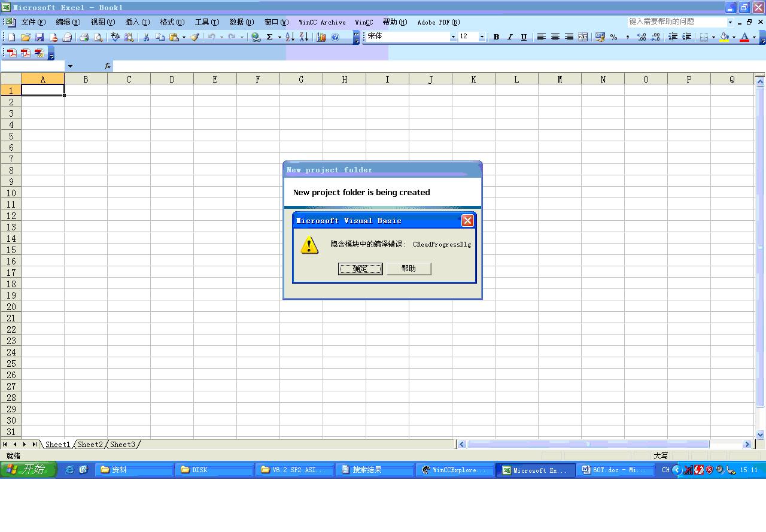Open the WinCC Archive menu

pos(322,22)
